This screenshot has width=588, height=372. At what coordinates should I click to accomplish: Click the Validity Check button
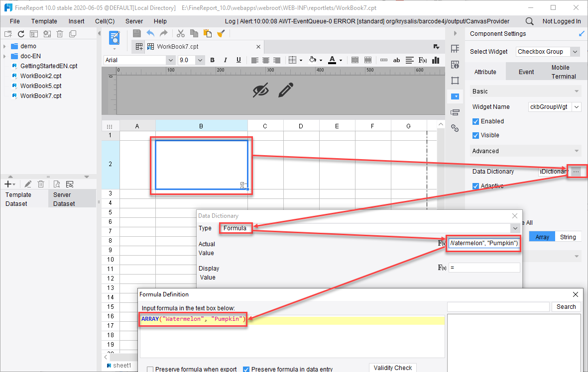tap(393, 368)
